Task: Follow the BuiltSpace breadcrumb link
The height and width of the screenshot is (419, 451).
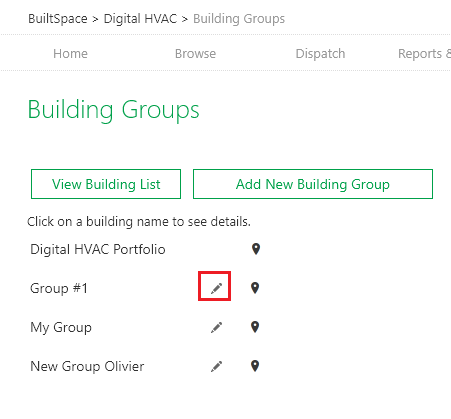Action: (58, 19)
